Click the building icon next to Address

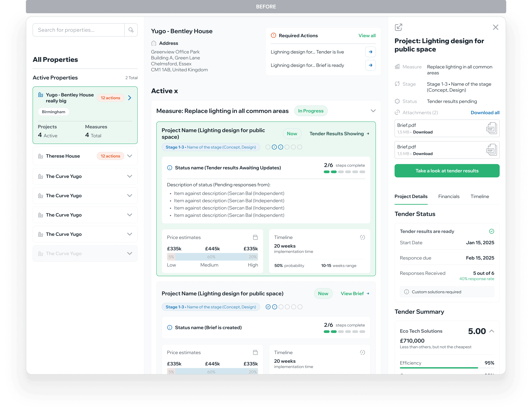click(x=153, y=43)
